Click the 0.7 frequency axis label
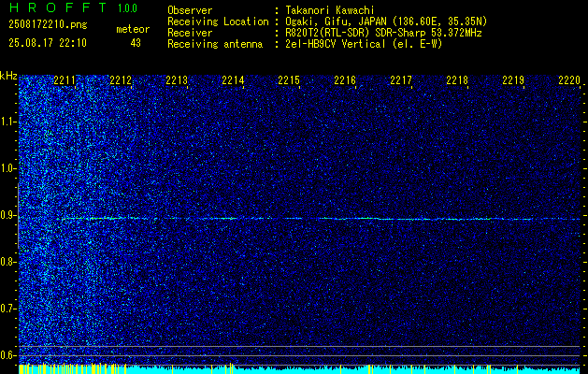The height and width of the screenshot is (374, 588). [7, 309]
